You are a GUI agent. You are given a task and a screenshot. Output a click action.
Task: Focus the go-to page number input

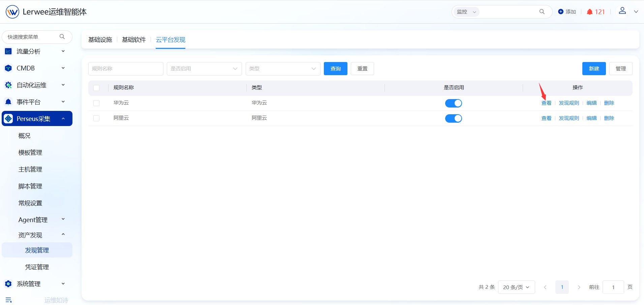pos(613,287)
